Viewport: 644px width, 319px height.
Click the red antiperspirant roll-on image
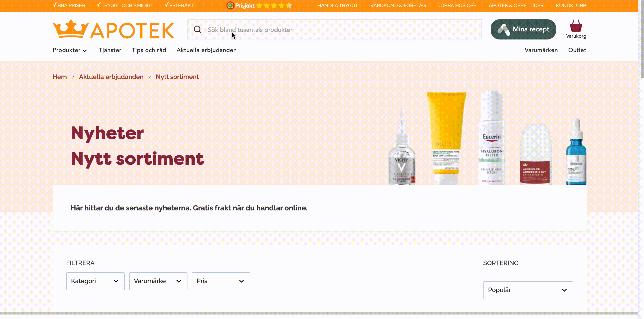point(536,154)
